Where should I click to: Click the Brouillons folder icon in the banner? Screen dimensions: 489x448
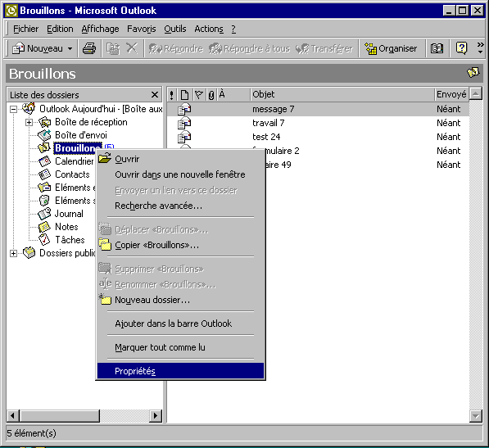tap(473, 72)
